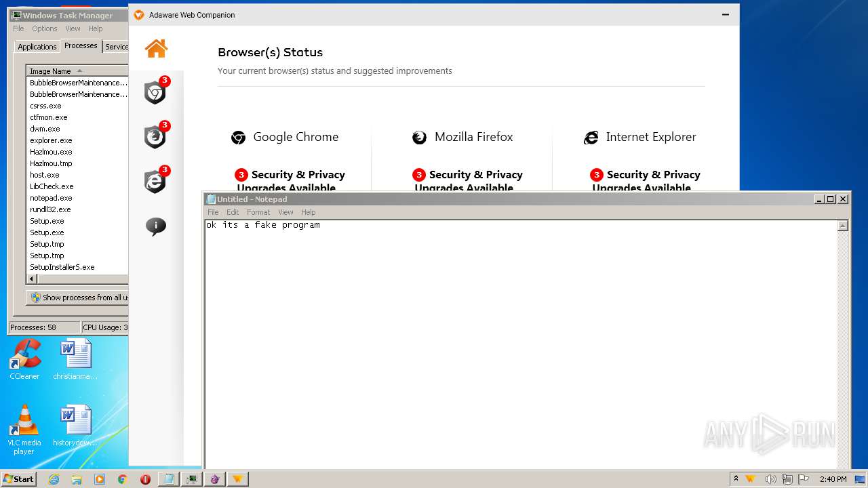Screen dimensions: 868x488
Task: Click the red 3 badge under Internet Explorer
Action: pos(597,175)
